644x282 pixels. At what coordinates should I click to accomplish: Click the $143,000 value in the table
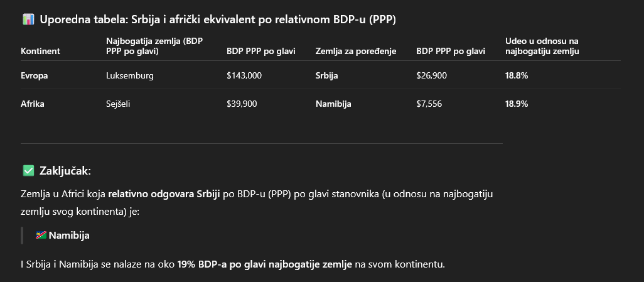(x=244, y=75)
